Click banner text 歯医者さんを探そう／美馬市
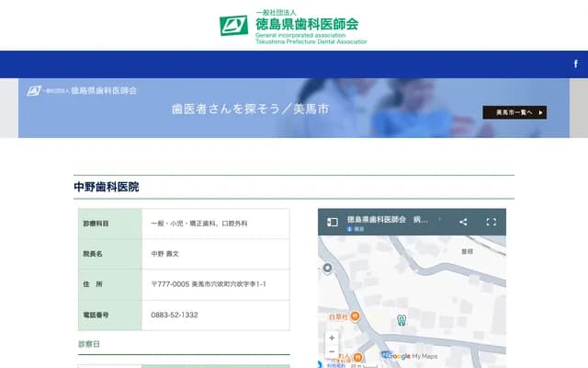This screenshot has width=588, height=368. pos(250,109)
